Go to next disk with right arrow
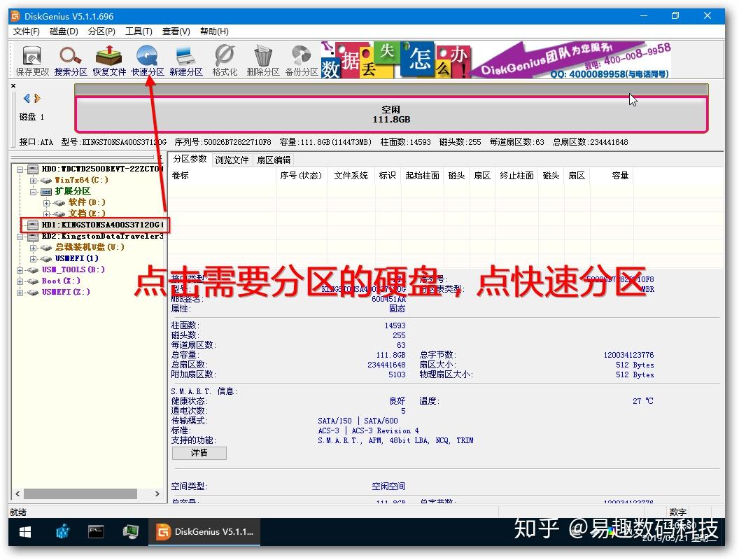Viewport: 739px width, 560px height. click(x=37, y=98)
